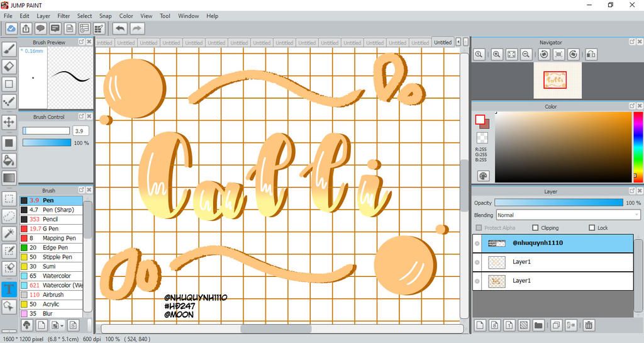Image resolution: width=644 pixels, height=343 pixels.
Task: Enable the Lock checkbox
Action: (592, 228)
